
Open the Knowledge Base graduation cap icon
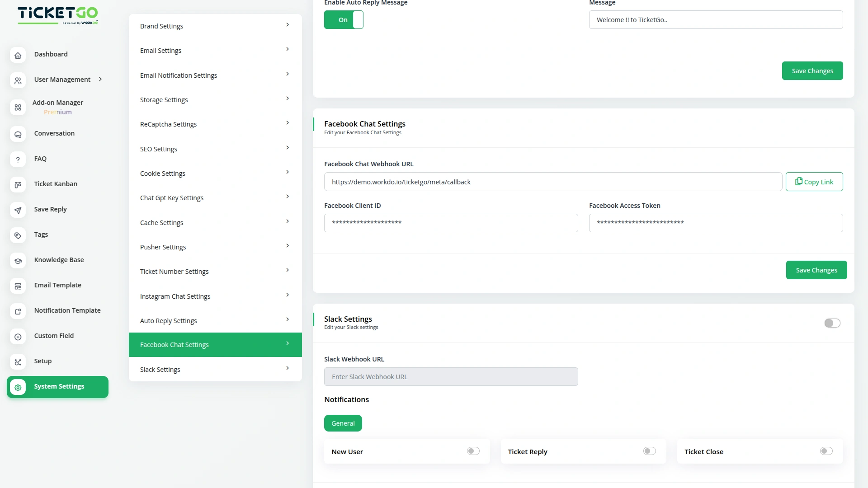pyautogui.click(x=18, y=261)
